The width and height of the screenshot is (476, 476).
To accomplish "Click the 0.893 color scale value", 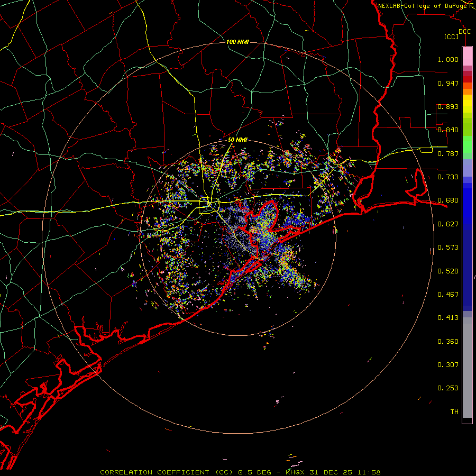I will (448, 106).
